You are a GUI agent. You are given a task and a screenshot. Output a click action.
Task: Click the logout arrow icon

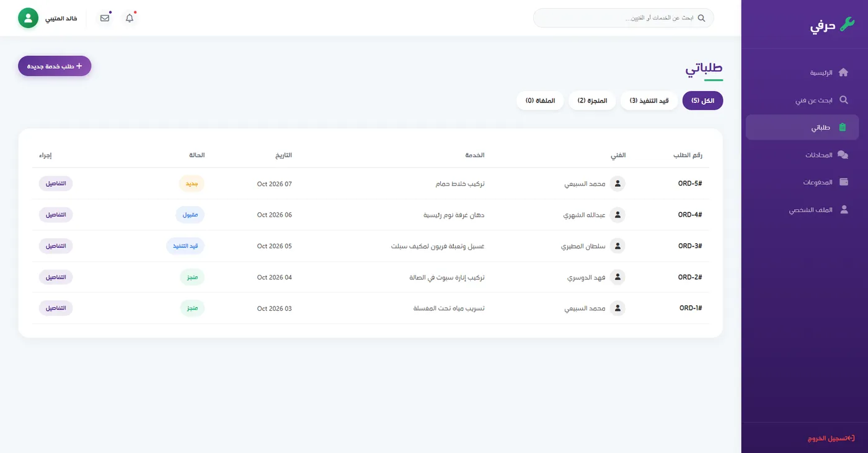[x=851, y=438]
